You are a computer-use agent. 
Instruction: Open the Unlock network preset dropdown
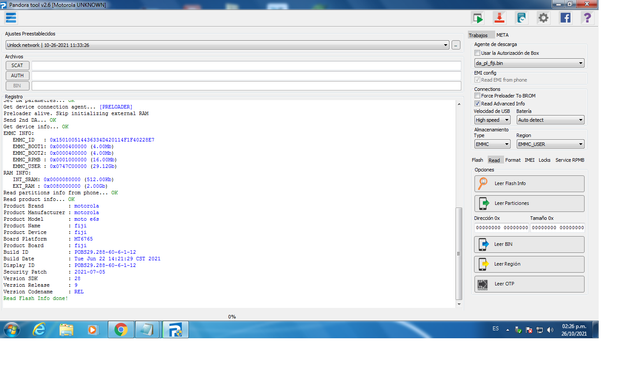(227, 45)
